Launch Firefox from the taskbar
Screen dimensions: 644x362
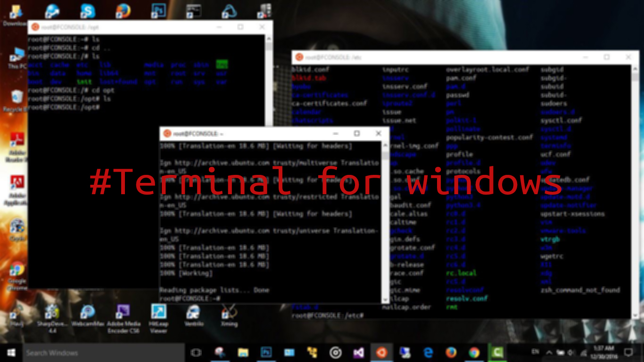[x=451, y=352]
